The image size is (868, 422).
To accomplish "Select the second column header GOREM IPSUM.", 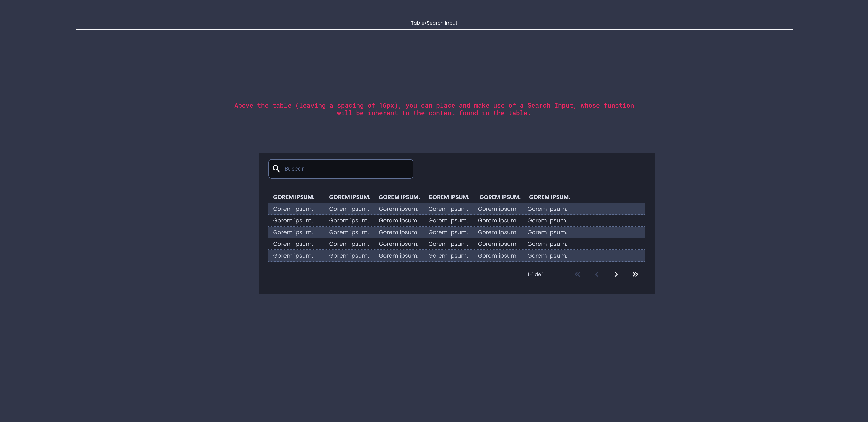I will [x=349, y=197].
